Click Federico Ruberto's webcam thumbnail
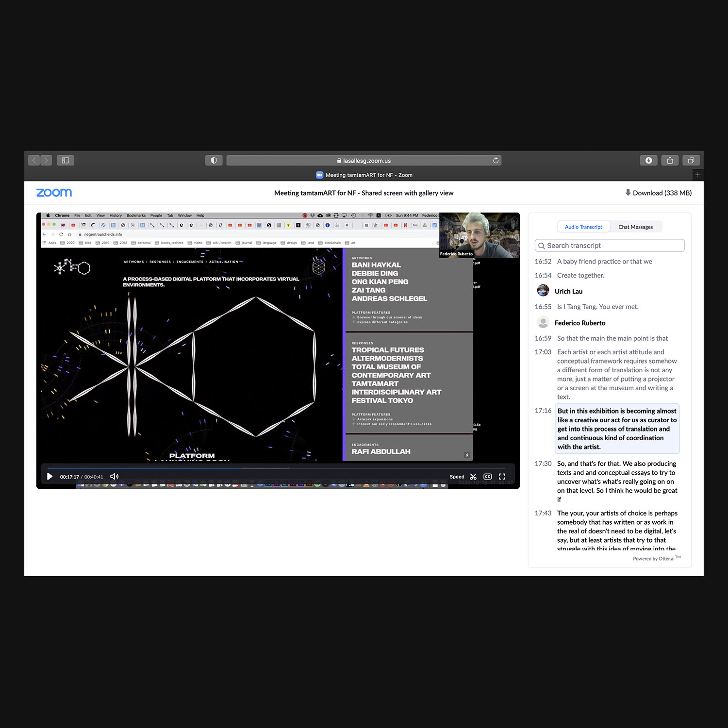The height and width of the screenshot is (728, 728). pos(479,235)
